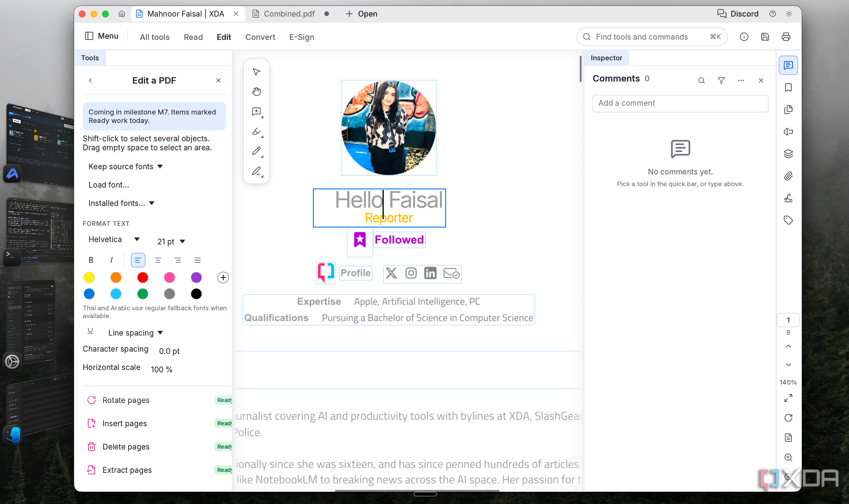Open the Attachments paperclip panel
Image resolution: width=849 pixels, height=504 pixels.
point(788,176)
